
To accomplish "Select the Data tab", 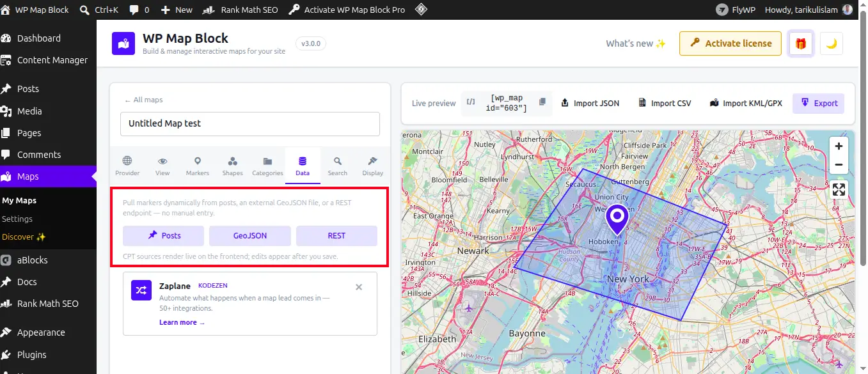I will tap(303, 166).
